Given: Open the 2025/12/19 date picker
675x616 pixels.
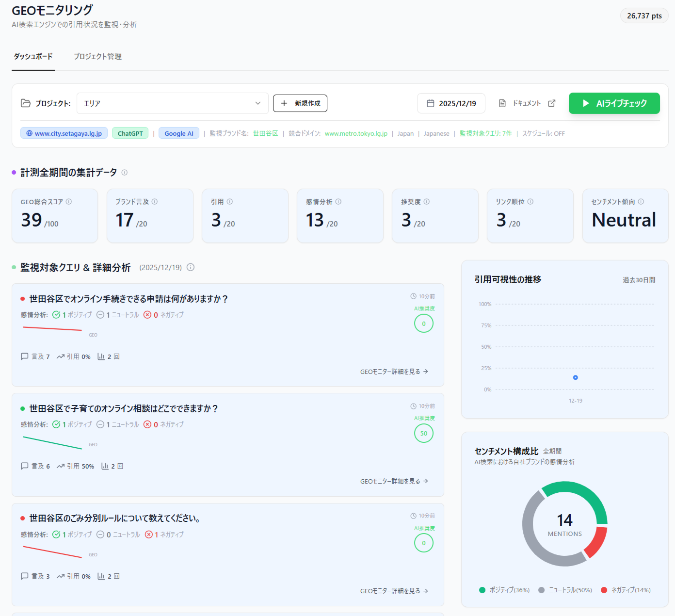Looking at the screenshot, I should (x=451, y=103).
